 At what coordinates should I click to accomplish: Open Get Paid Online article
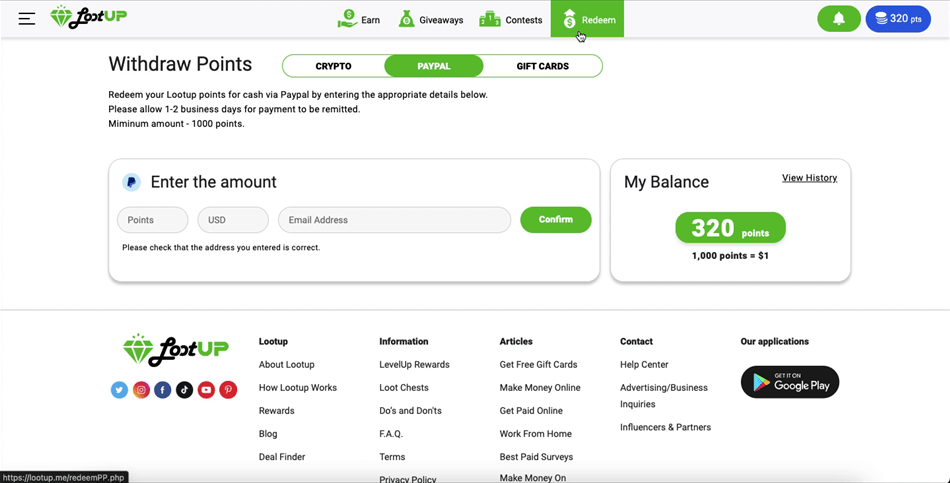[x=531, y=410]
